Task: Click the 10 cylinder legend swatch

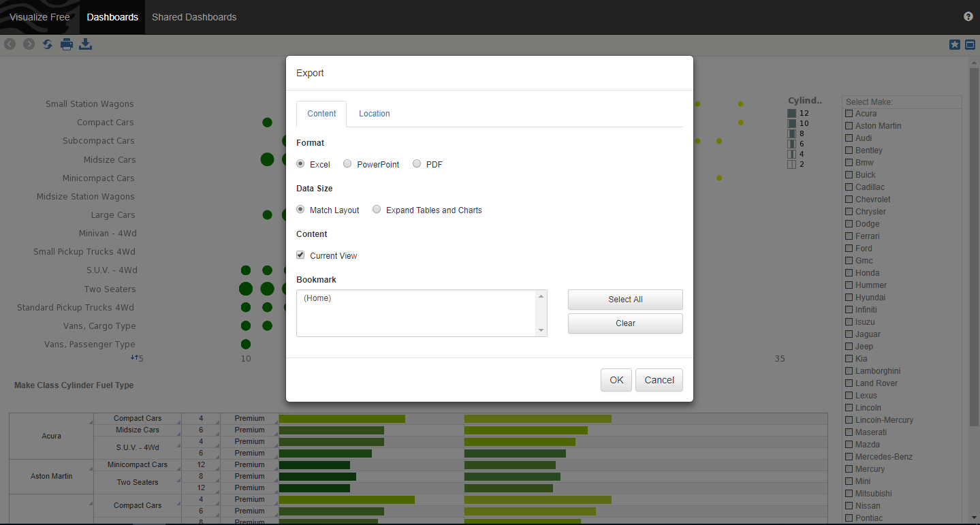Action: 791,123
